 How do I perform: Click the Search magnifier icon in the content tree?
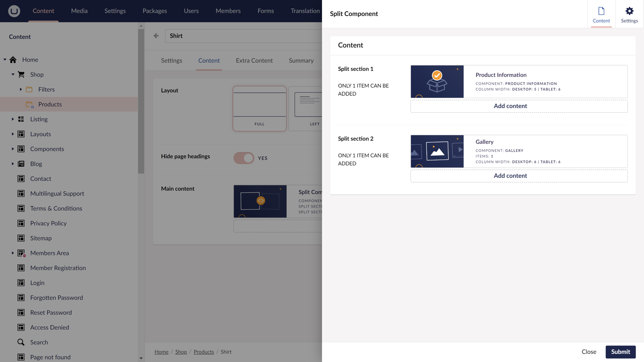point(21,342)
